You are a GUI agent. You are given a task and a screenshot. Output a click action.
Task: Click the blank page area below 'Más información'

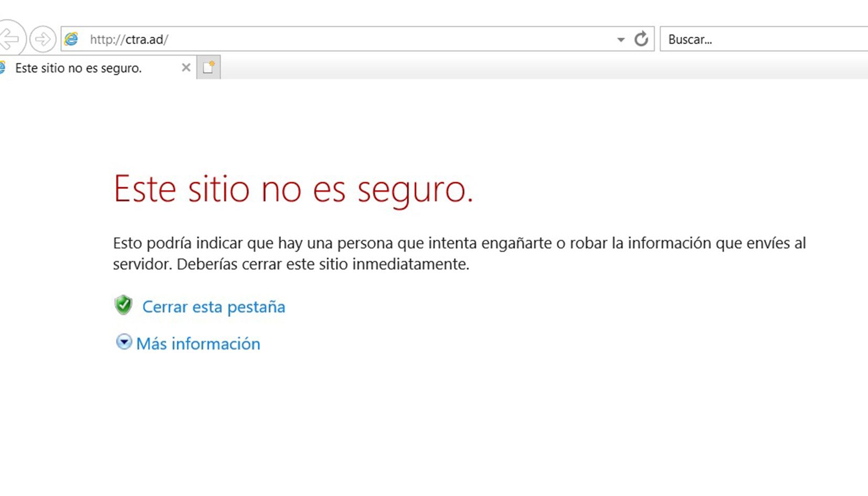tap(420, 420)
